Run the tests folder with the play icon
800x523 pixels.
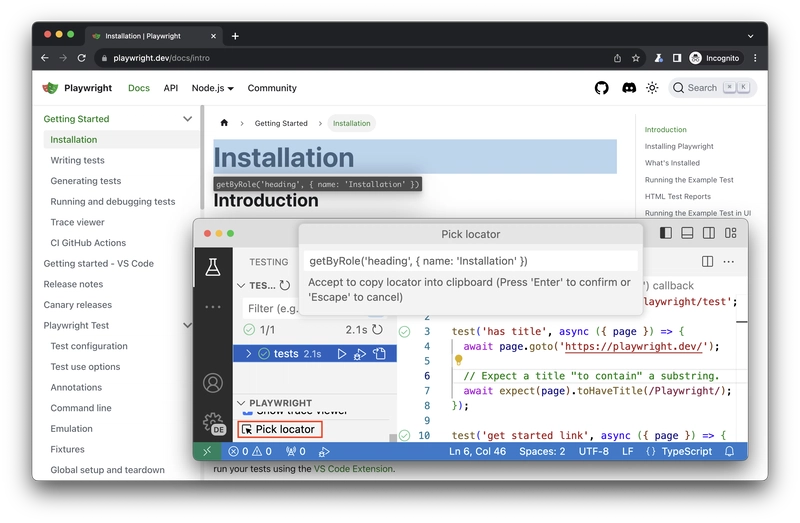[x=341, y=354]
